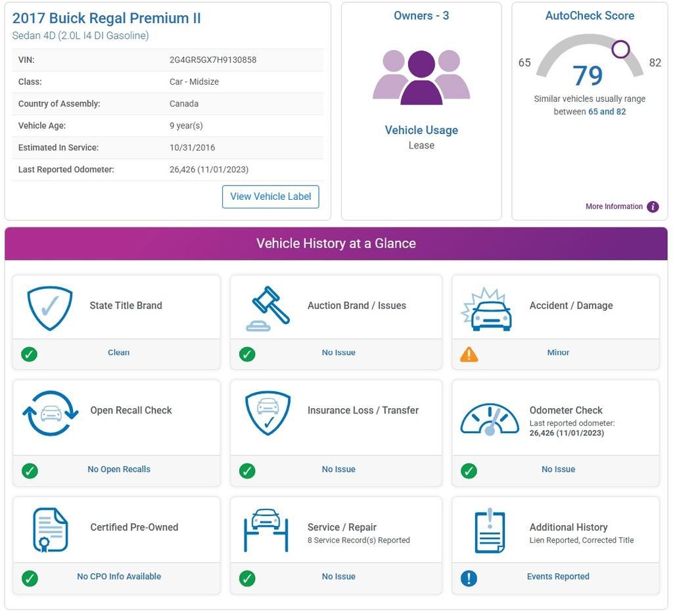Viewport: 673px width, 616px height.
Task: Open the No CPO Info Available link
Action: (x=119, y=577)
